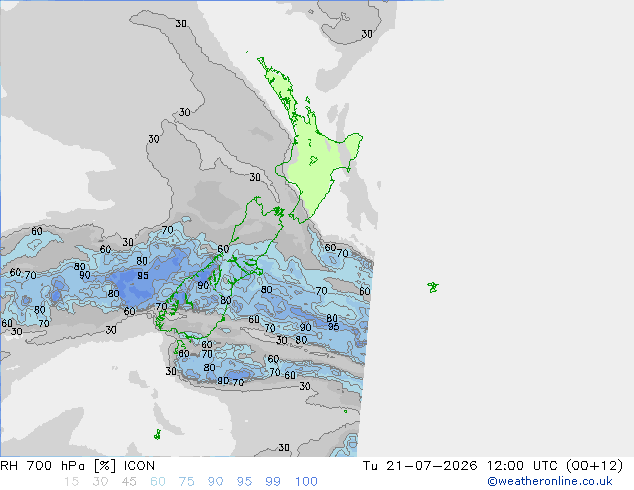Click the Chatham Islands outline east of New Zealand
Image resolution: width=634 pixels, height=490 pixels.
(x=433, y=287)
